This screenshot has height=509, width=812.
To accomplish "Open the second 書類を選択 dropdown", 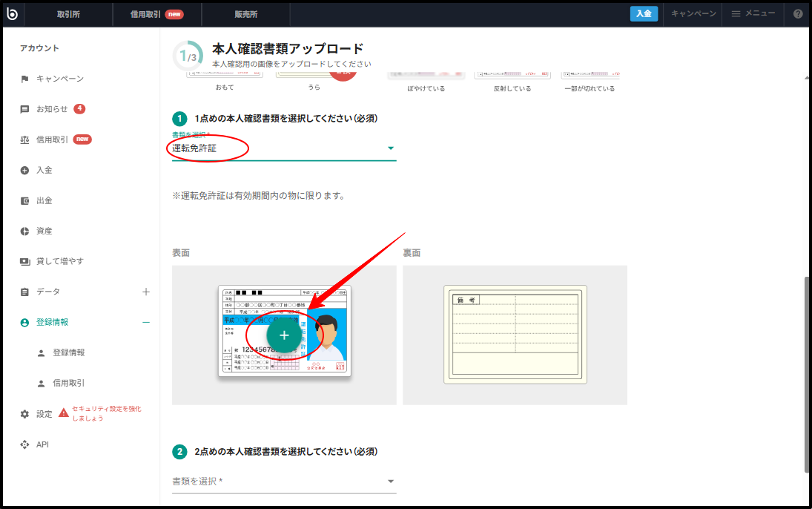I will [x=284, y=482].
